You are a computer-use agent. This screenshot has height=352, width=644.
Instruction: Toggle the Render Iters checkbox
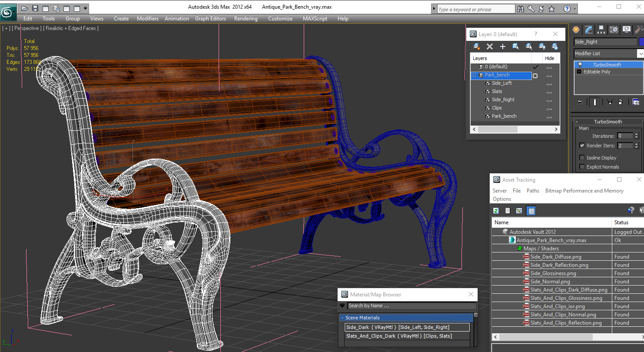pos(582,146)
